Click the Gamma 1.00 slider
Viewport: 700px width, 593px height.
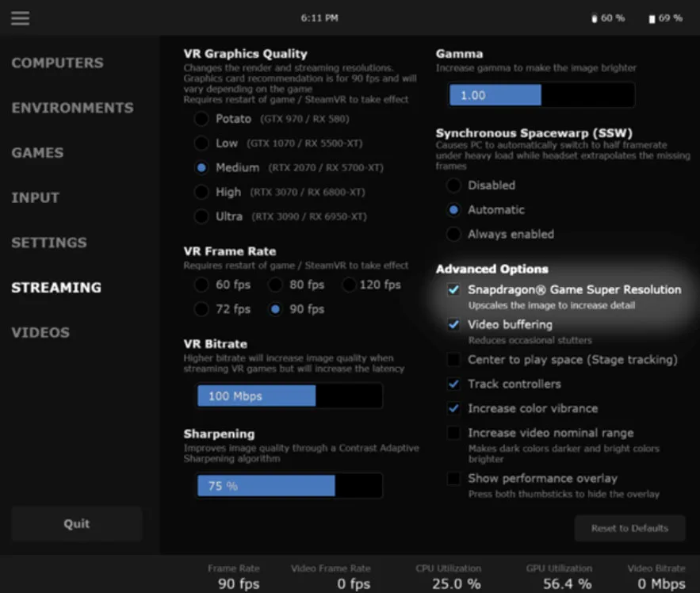pyautogui.click(x=541, y=95)
